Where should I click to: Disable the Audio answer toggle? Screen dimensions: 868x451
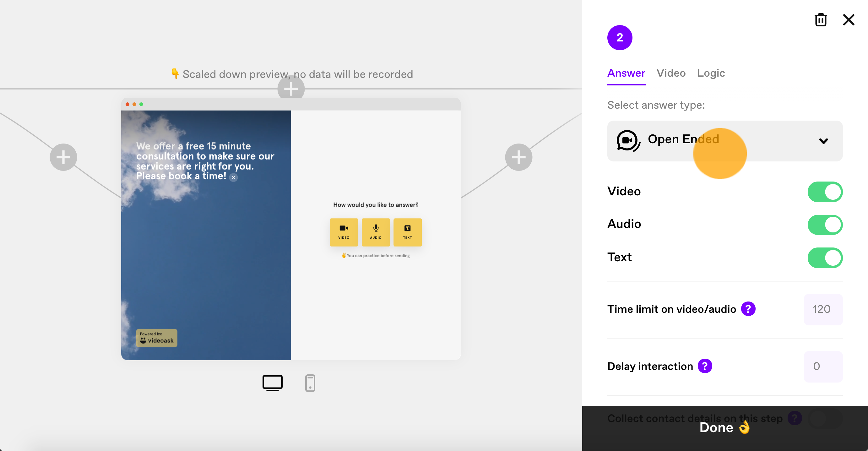click(x=825, y=225)
